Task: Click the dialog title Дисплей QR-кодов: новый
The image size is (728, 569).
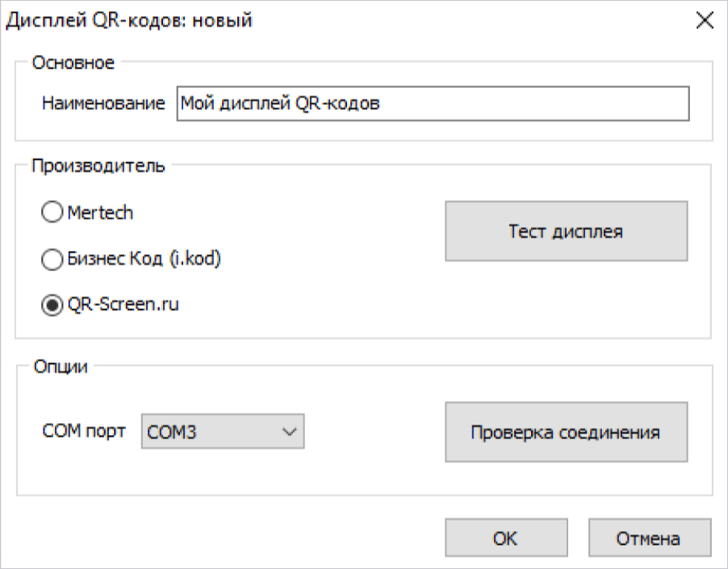Action: coord(129,20)
